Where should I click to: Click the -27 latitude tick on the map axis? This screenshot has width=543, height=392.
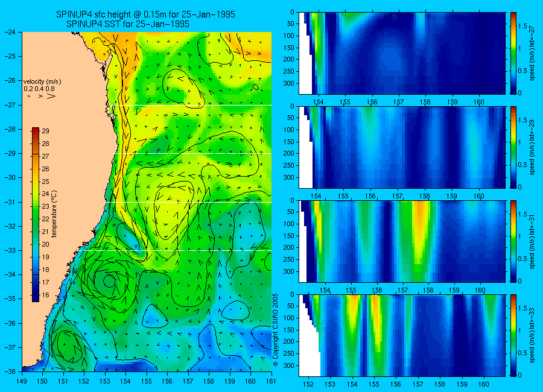[10, 106]
